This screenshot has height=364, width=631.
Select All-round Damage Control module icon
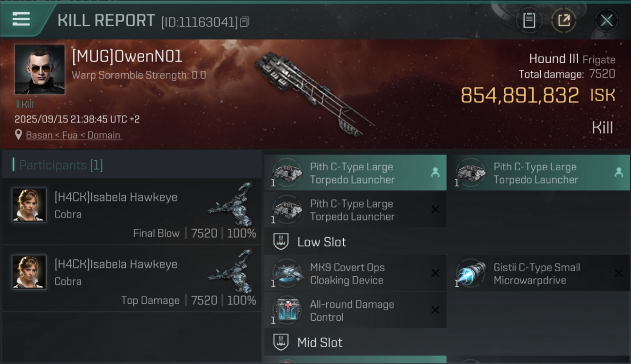288,310
